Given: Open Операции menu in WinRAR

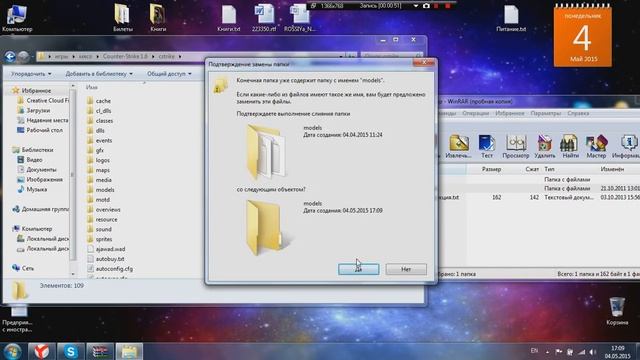Looking at the screenshot, I should pos(476,113).
